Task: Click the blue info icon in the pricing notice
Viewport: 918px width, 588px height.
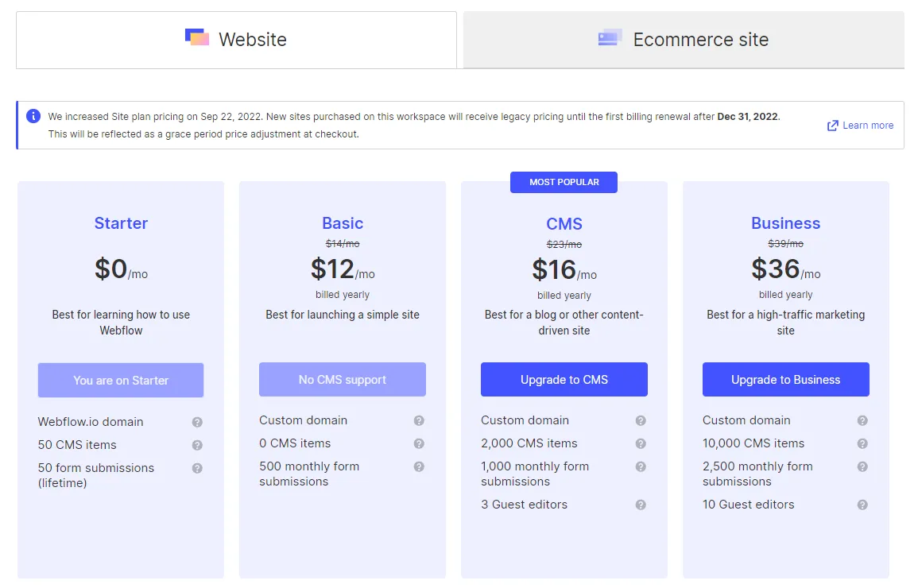Action: 33,116
